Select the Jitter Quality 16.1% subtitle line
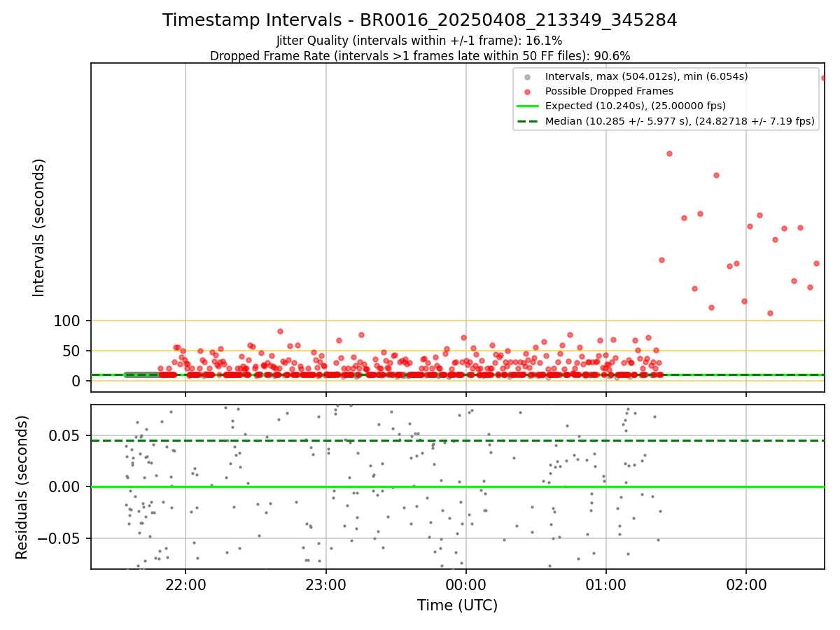 coord(419,41)
